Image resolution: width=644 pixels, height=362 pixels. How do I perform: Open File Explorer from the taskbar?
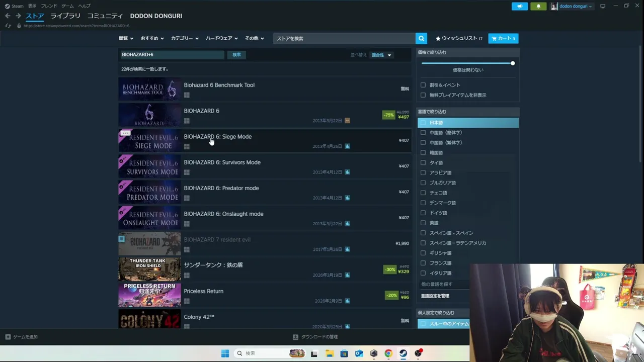tap(329, 353)
